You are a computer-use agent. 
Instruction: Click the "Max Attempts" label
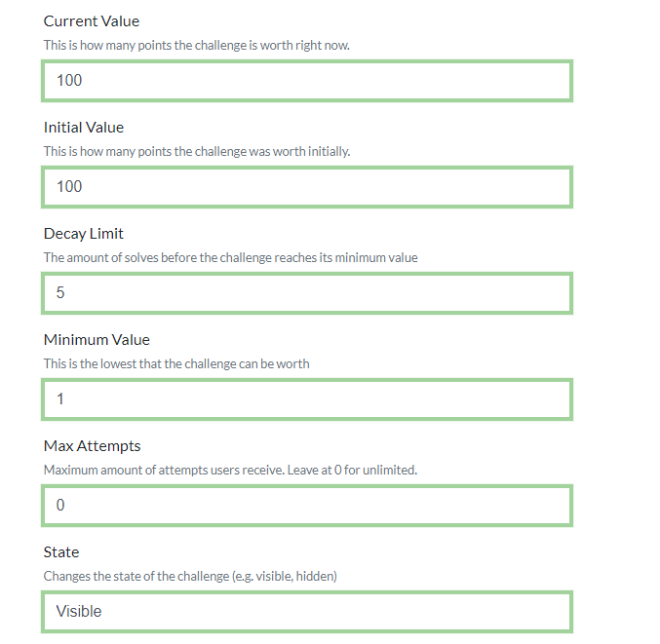click(x=93, y=446)
